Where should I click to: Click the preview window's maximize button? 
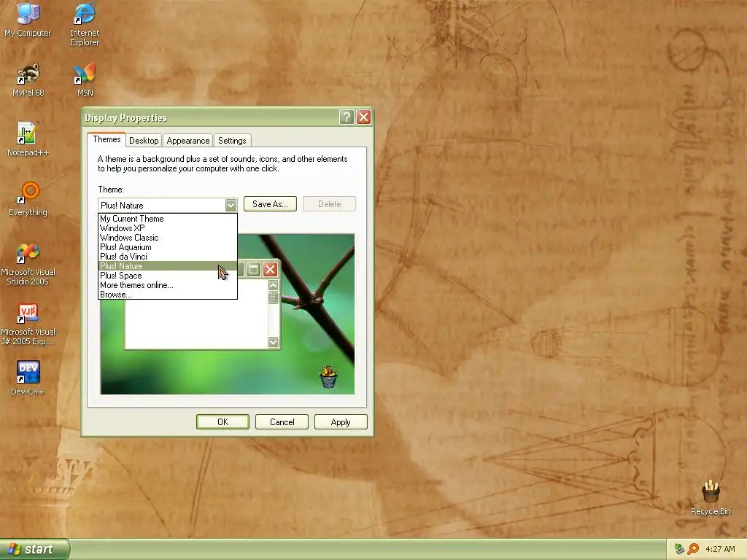253,270
